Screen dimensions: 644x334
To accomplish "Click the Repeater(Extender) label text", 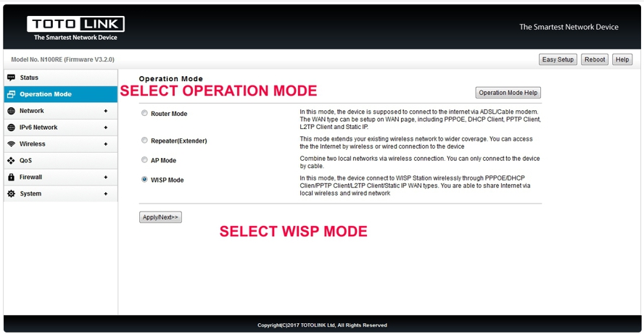I will [178, 141].
